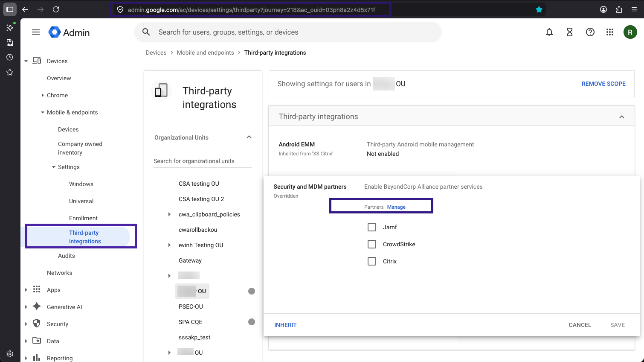
Task: Click the SAVE button
Action: (x=618, y=325)
